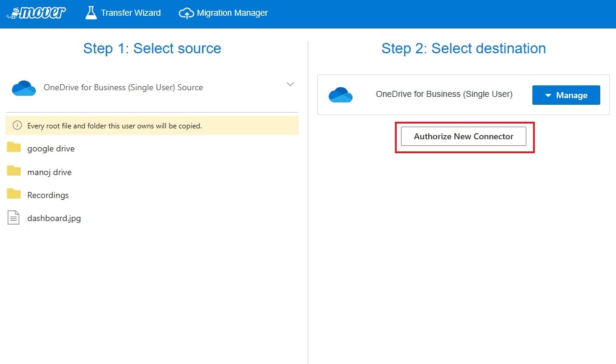Viewport: 616px width, 364px height.
Task: Click the Mover logo
Action: [x=36, y=13]
